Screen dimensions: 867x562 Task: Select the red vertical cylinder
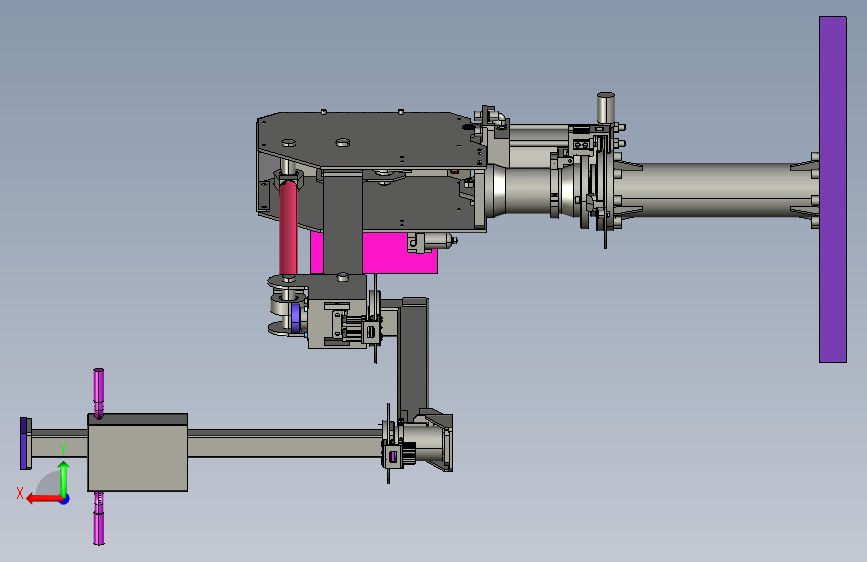pyautogui.click(x=288, y=227)
